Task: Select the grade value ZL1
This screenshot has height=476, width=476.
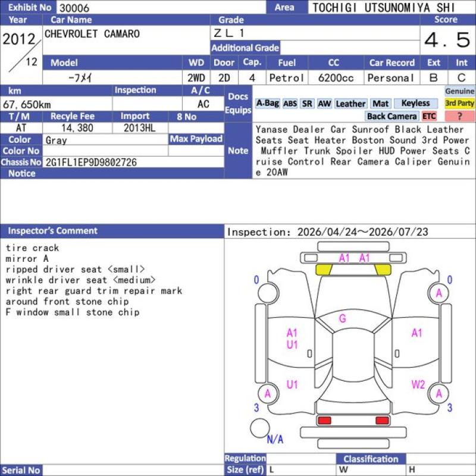Action: pos(229,33)
